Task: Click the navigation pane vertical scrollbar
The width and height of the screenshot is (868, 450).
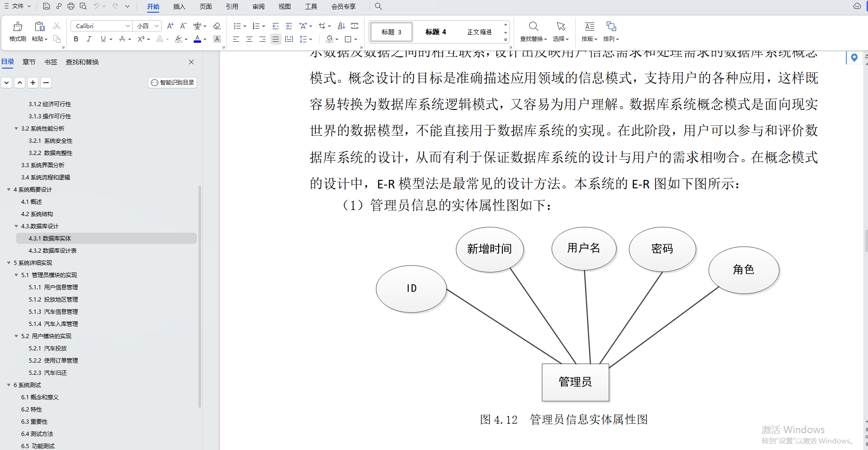Action: [x=200, y=296]
